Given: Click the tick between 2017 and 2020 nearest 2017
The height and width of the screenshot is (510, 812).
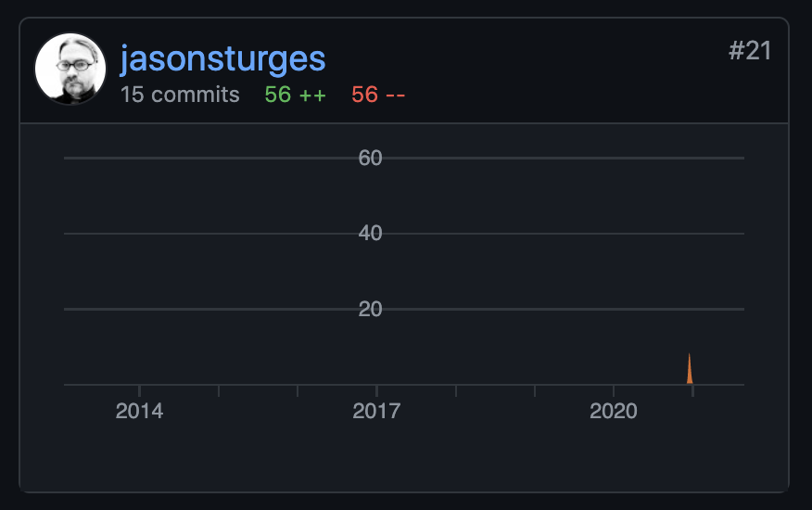Looking at the screenshot, I should [x=456, y=390].
